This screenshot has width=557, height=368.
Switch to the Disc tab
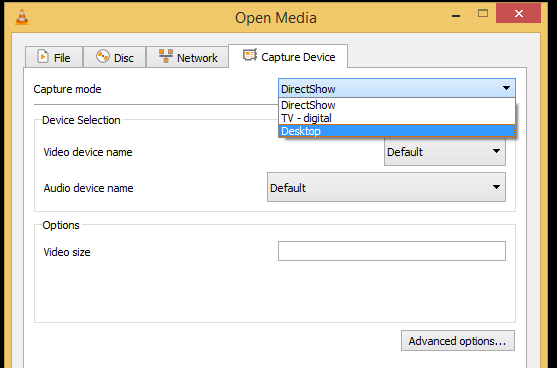(x=114, y=57)
